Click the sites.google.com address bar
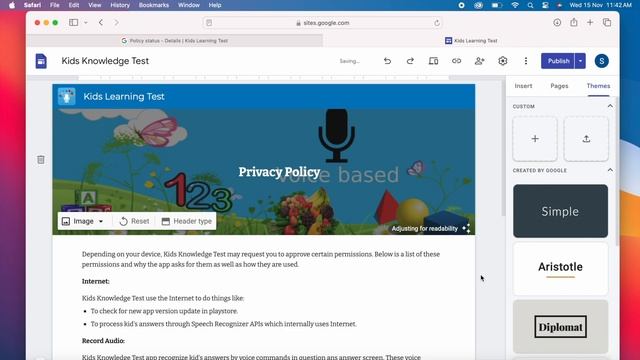 click(322, 23)
